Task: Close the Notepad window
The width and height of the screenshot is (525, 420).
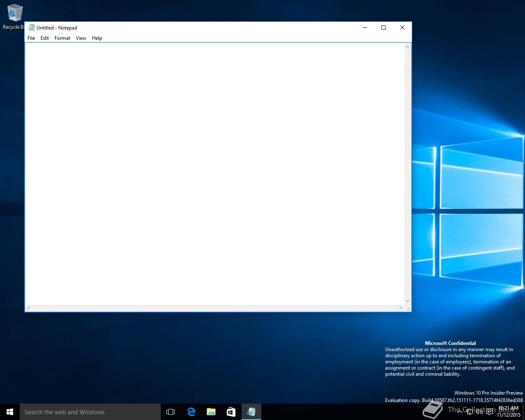Action: 402,27
